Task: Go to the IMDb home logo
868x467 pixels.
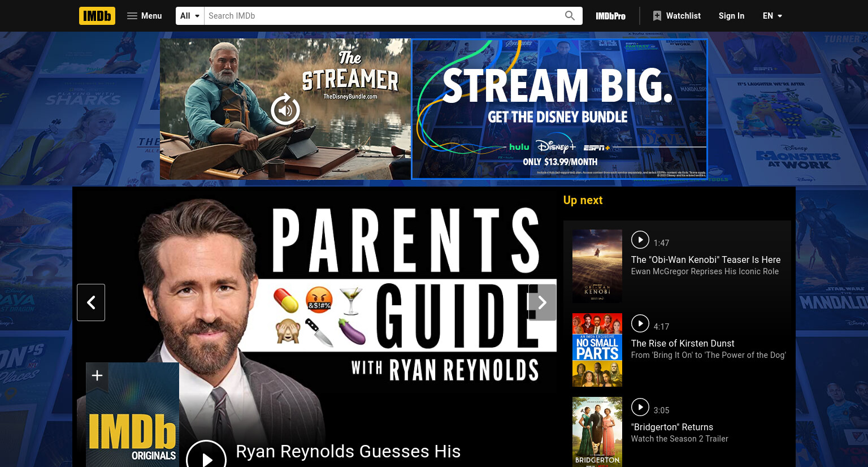Action: tap(97, 16)
